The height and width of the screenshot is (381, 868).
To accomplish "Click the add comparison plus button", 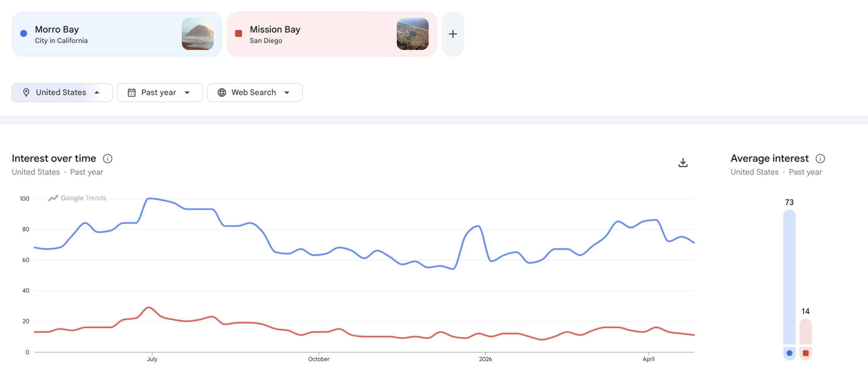I will pyautogui.click(x=453, y=34).
